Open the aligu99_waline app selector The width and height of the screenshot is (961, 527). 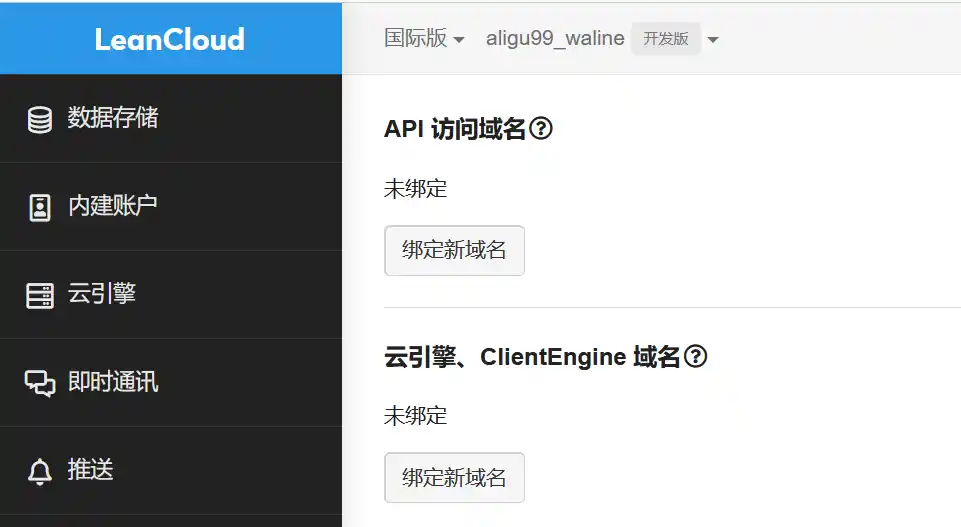coord(555,39)
